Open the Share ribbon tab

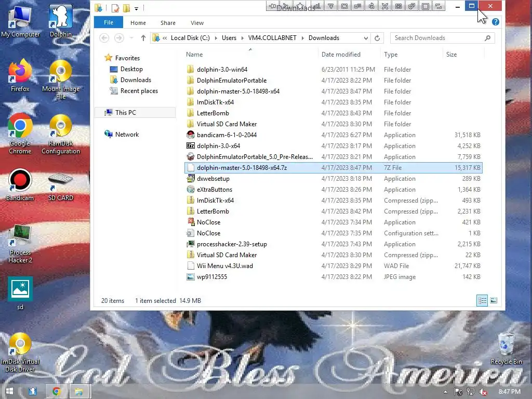[168, 23]
